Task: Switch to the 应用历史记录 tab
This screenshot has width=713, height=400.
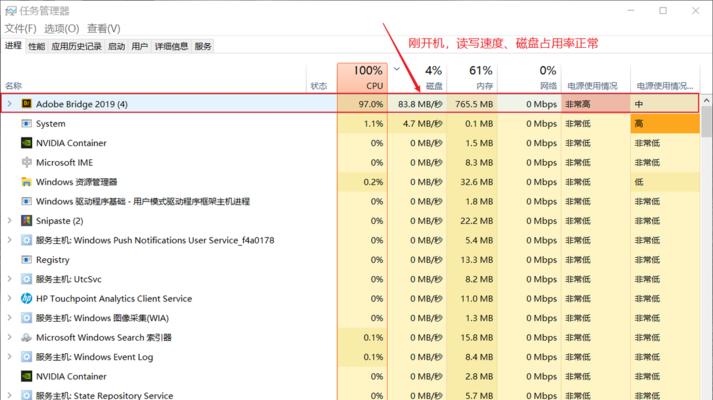Action: [76, 46]
